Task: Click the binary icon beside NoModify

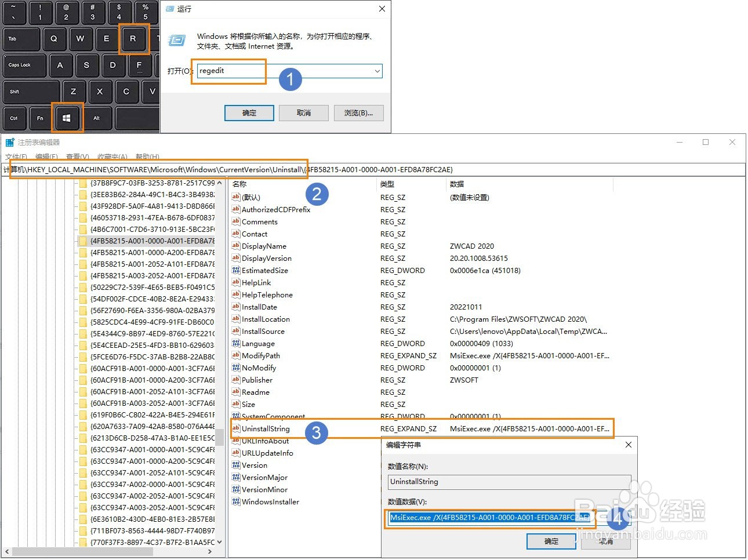Action: pyautogui.click(x=235, y=368)
